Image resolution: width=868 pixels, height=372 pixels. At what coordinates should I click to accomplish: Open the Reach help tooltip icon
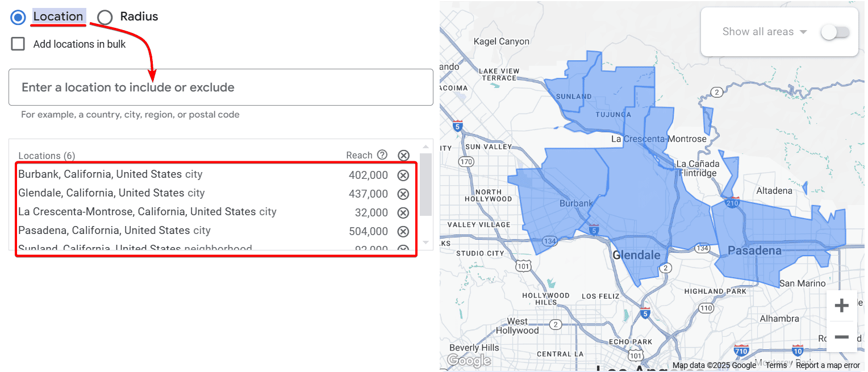(381, 154)
